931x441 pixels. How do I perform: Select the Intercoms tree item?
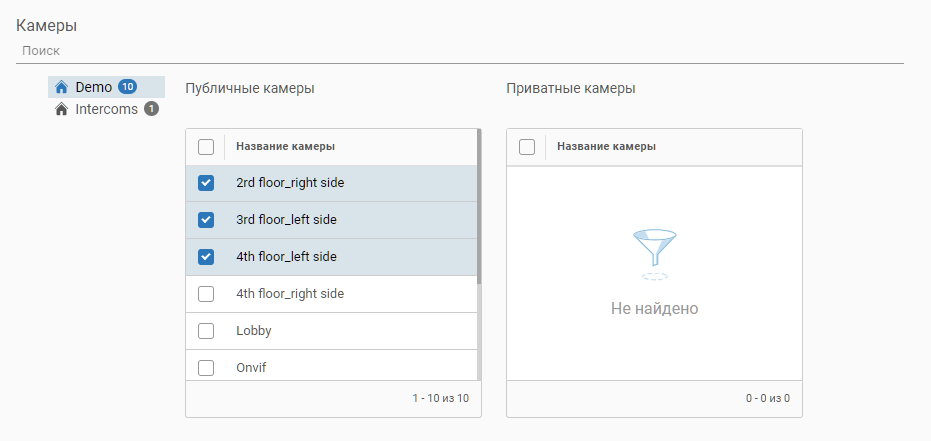(x=106, y=109)
